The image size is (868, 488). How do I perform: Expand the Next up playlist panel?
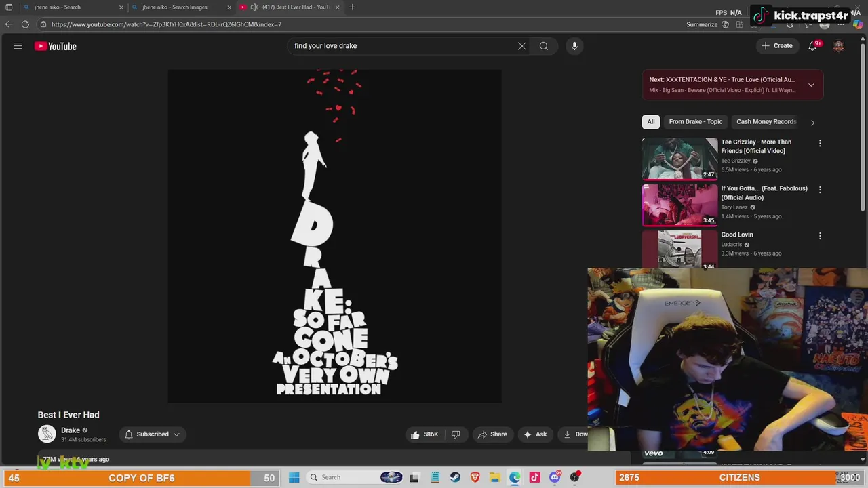tap(811, 85)
